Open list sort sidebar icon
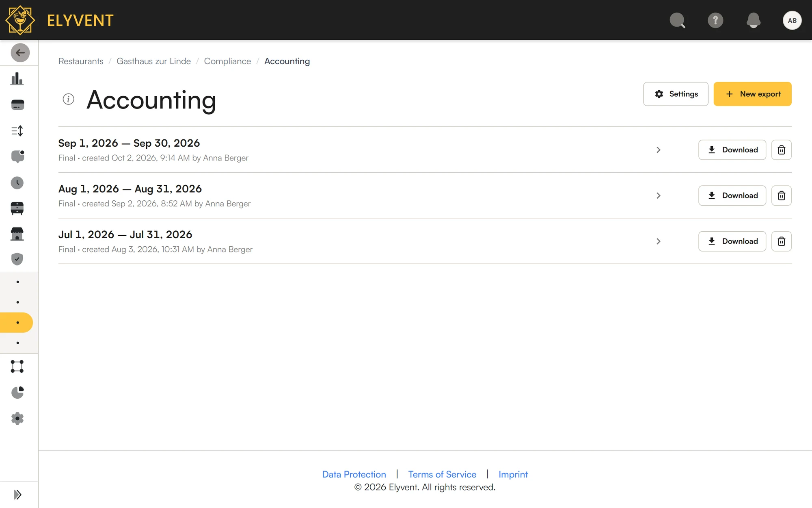 tap(17, 131)
